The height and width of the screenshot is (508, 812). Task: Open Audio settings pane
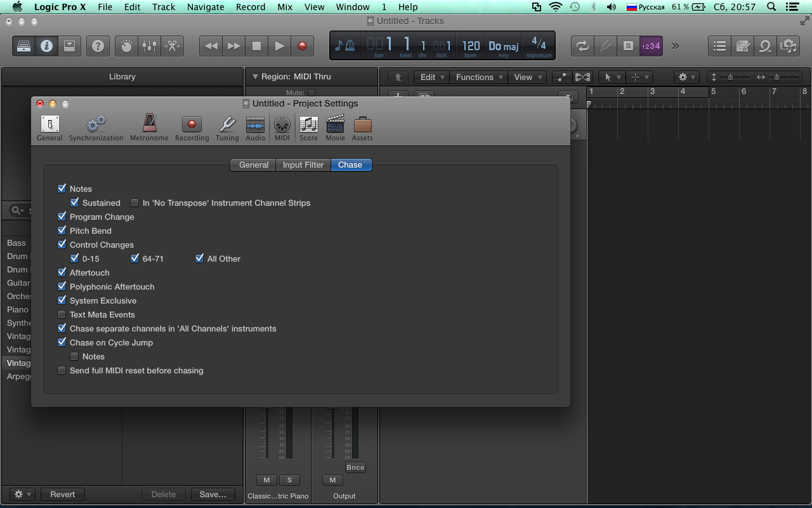point(256,128)
